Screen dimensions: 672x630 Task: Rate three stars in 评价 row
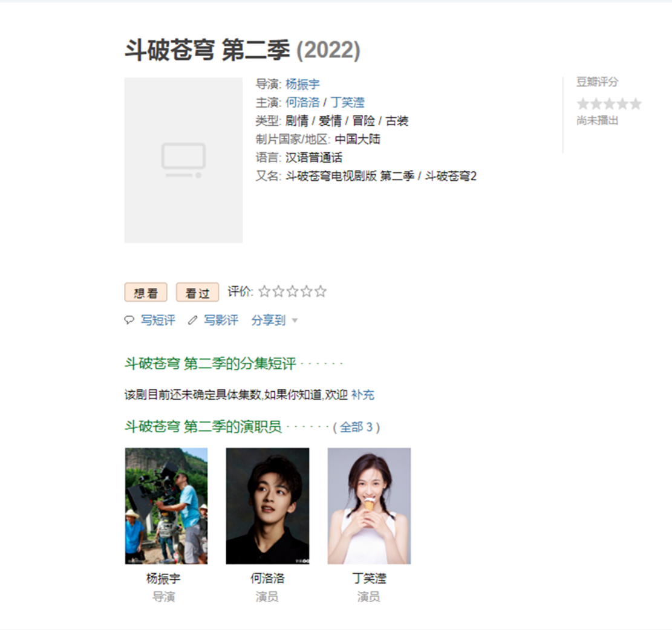click(292, 291)
